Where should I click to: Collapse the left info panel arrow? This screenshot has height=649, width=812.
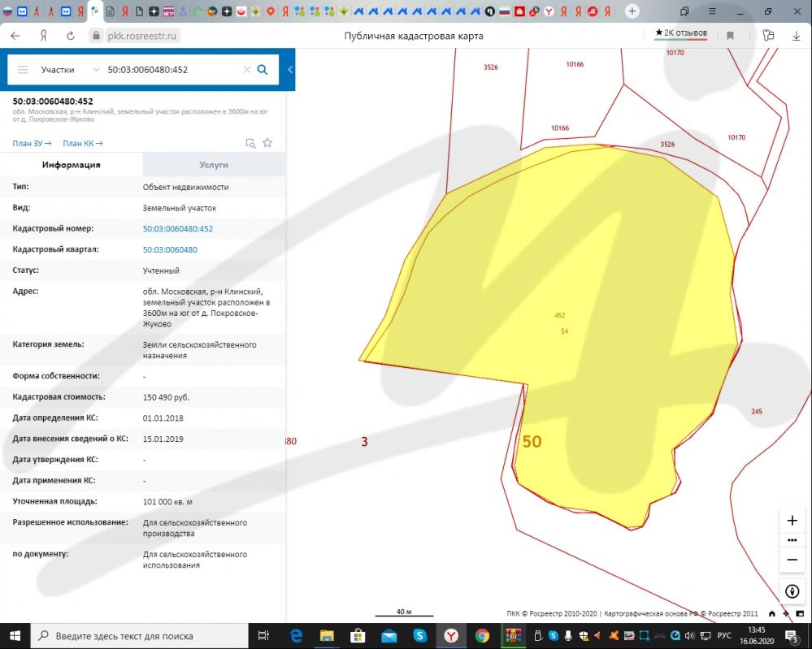tap(290, 69)
